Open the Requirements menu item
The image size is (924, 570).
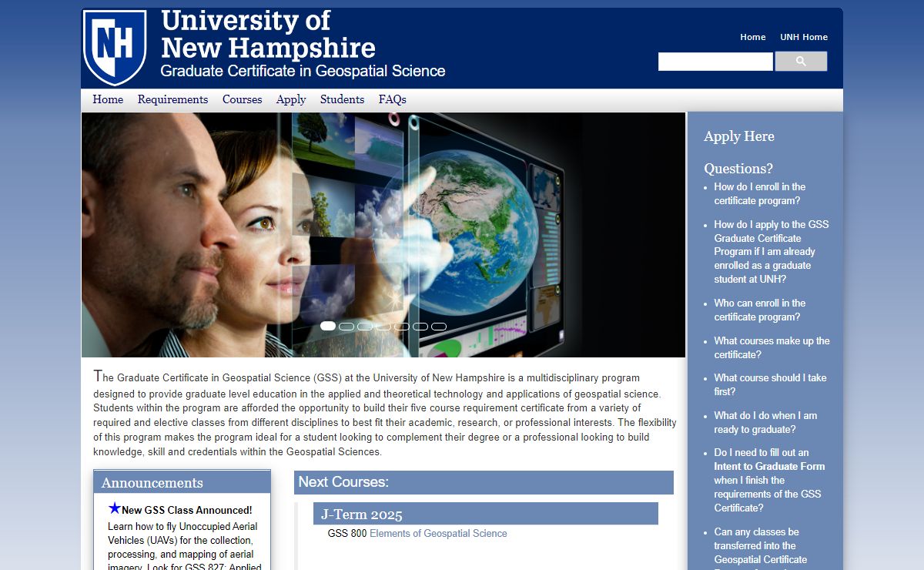172,99
